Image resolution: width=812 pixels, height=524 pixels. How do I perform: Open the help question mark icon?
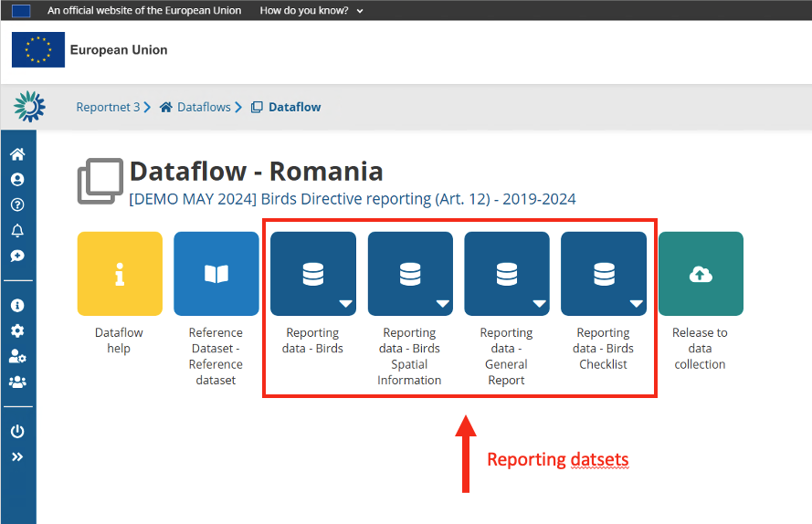pos(17,205)
